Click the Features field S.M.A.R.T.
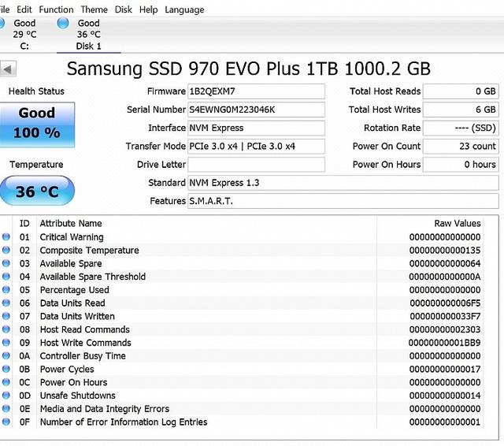Image resolution: width=504 pixels, height=446 pixels. [343, 201]
